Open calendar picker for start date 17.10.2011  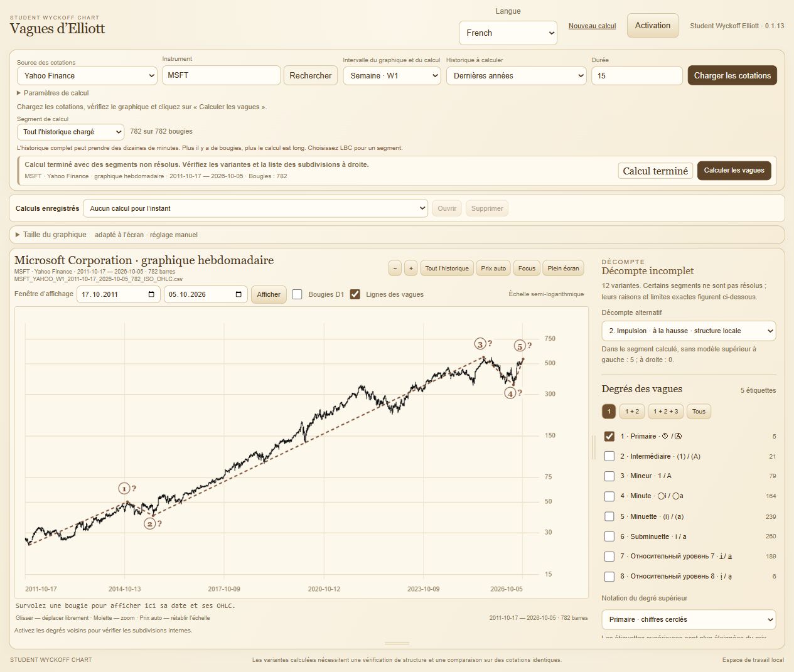click(x=151, y=294)
